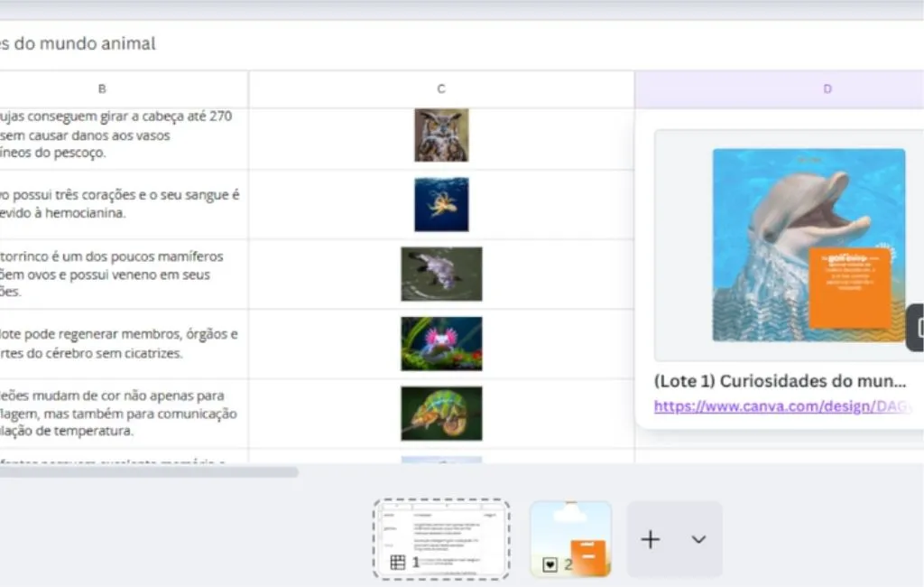
Task: Click the dark copy icon beside dolphin preview
Action: click(x=916, y=327)
